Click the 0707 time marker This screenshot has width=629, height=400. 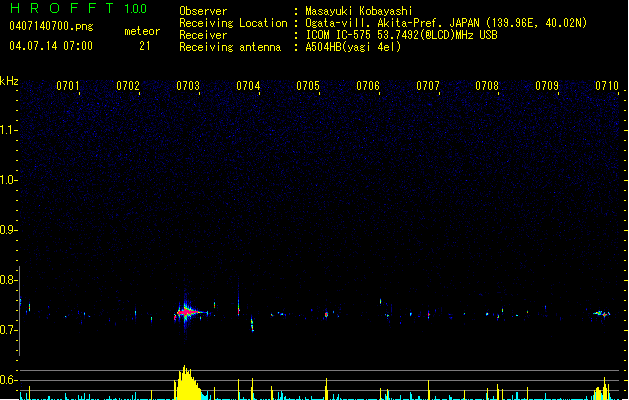point(428,86)
